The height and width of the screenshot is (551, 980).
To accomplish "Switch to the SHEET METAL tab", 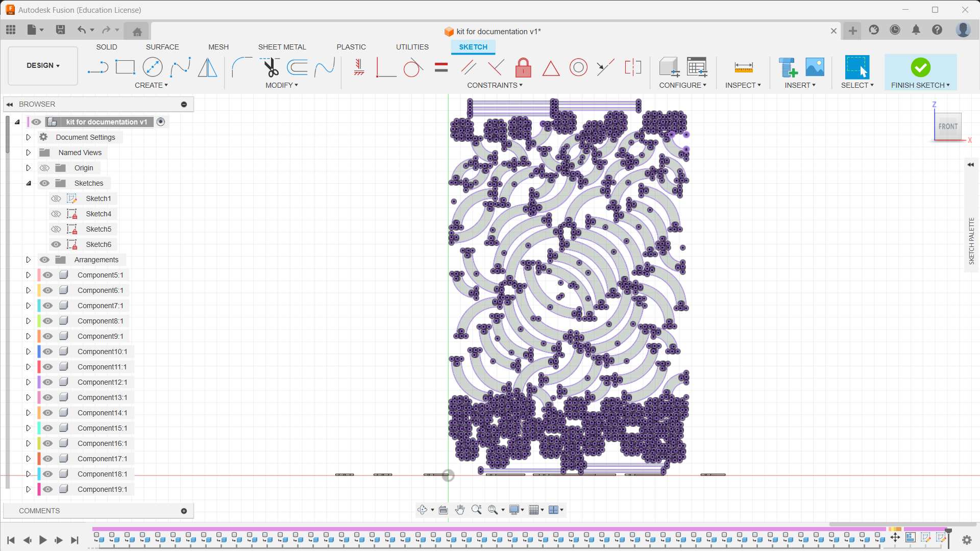I will pyautogui.click(x=282, y=47).
